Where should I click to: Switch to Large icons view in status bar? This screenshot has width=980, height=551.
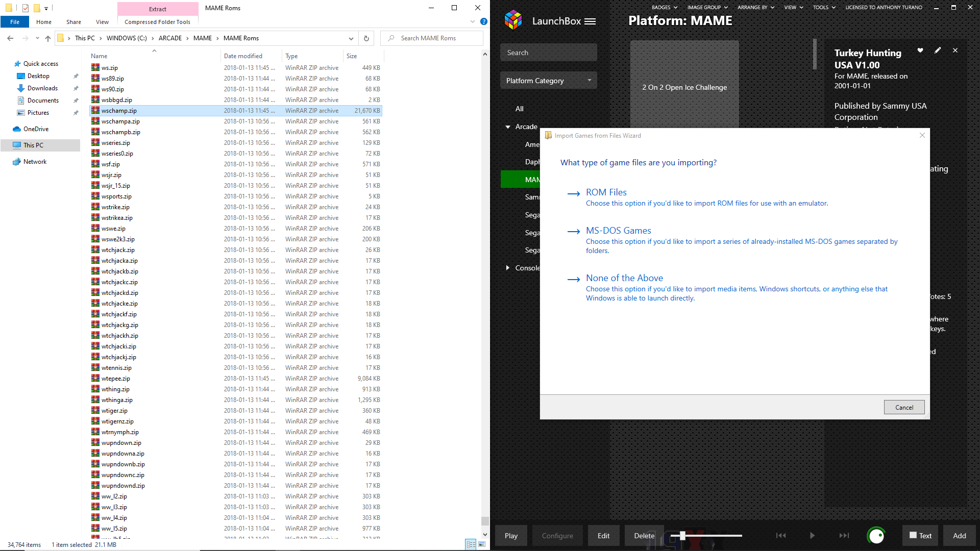pos(481,544)
